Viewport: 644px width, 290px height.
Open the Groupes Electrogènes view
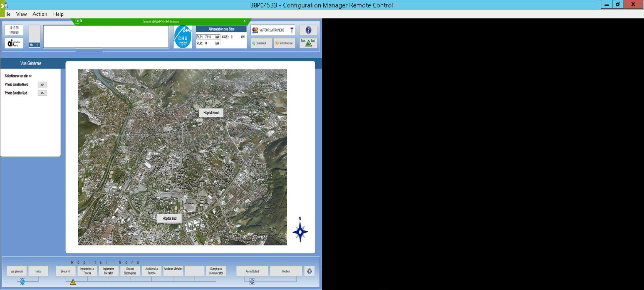(130, 271)
